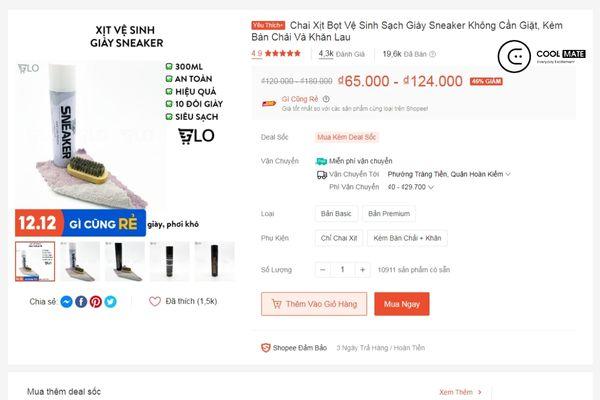Choose Chỉ Chai Xịt accessory option
This screenshot has height=400, width=600.
(x=339, y=238)
